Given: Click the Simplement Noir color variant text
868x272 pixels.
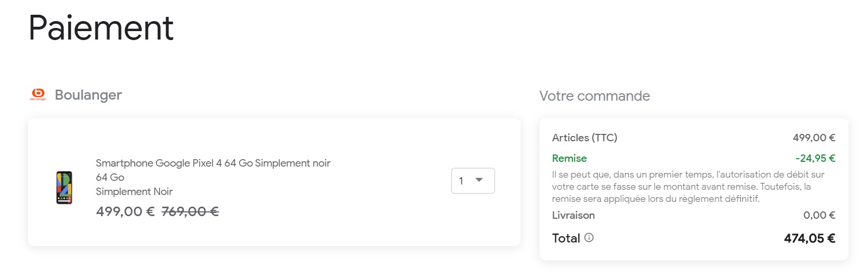Looking at the screenshot, I should (x=134, y=191).
